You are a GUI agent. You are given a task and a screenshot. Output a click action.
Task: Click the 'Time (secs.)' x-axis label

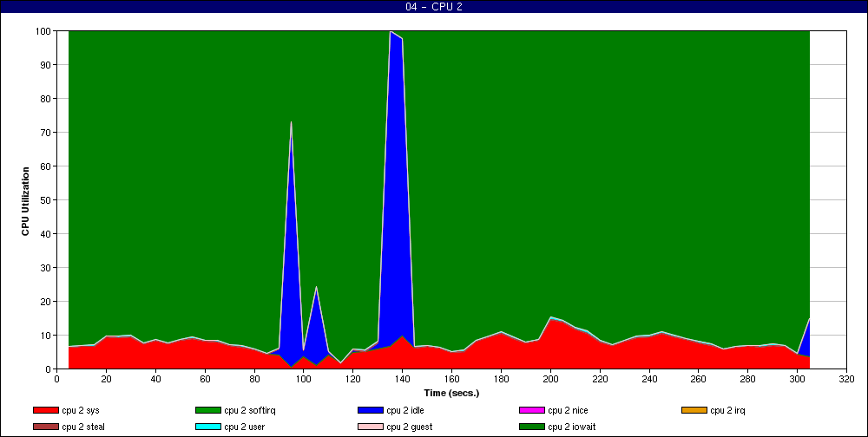click(x=451, y=394)
